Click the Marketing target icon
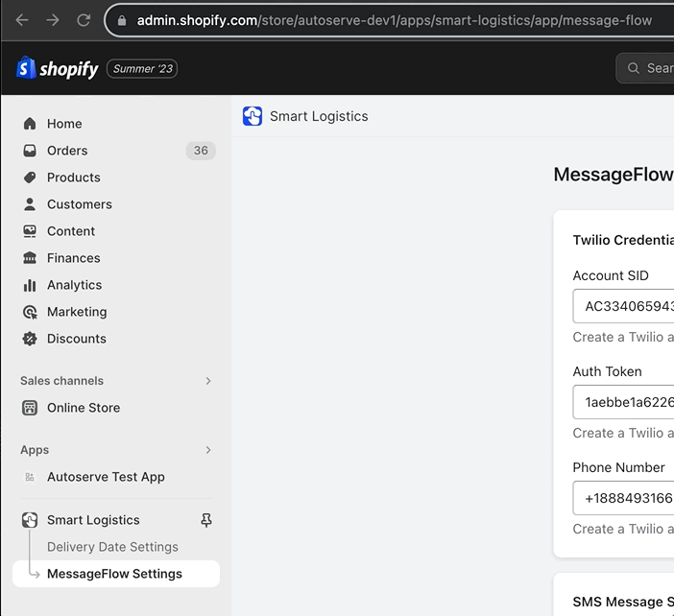The image size is (674, 616). (30, 312)
